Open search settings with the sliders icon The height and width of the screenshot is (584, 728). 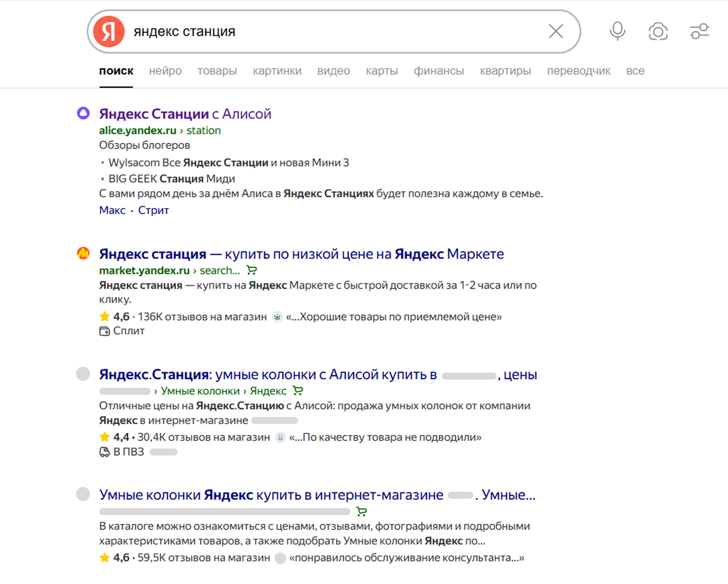click(699, 32)
